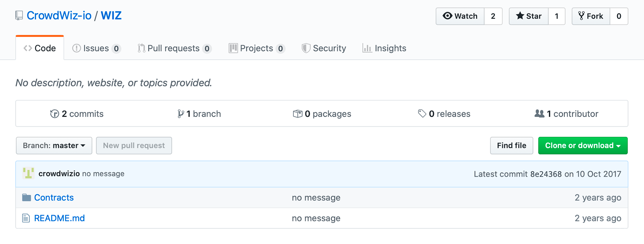The width and height of the screenshot is (644, 244).
Task: Click the package box icon
Action: click(x=298, y=114)
